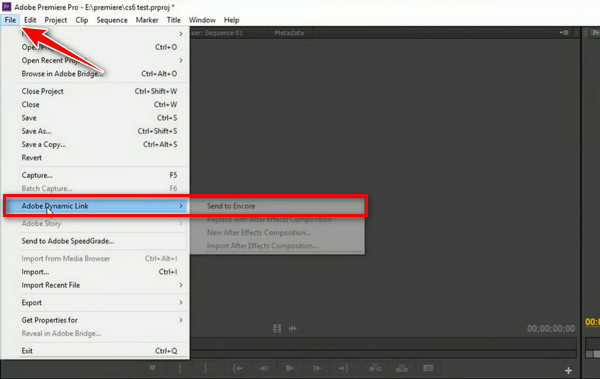Open the File menu

click(10, 20)
